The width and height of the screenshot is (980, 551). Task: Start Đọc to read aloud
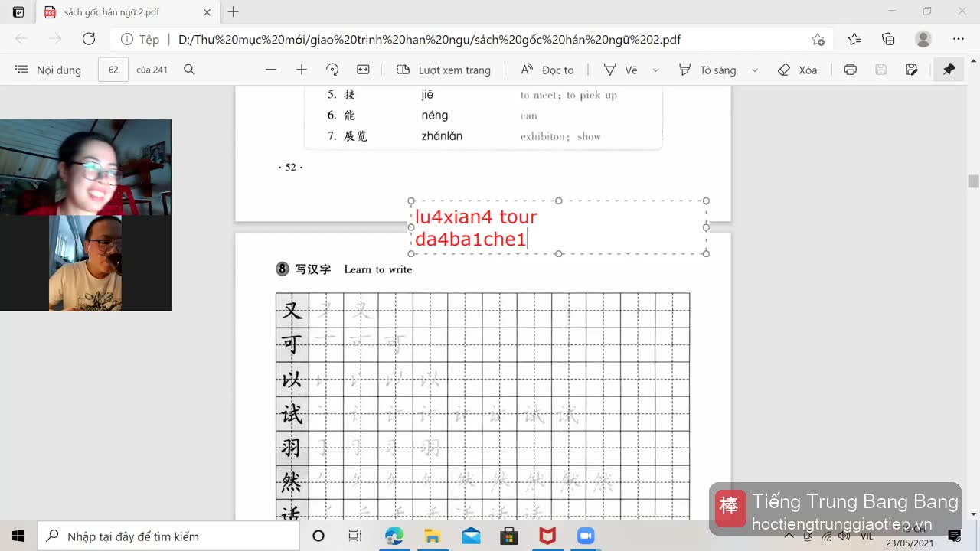pos(547,70)
